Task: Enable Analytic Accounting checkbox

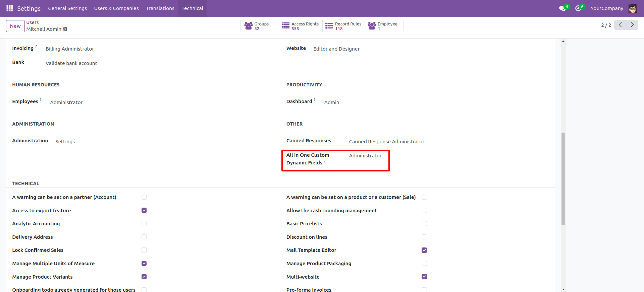Action: pyautogui.click(x=144, y=224)
